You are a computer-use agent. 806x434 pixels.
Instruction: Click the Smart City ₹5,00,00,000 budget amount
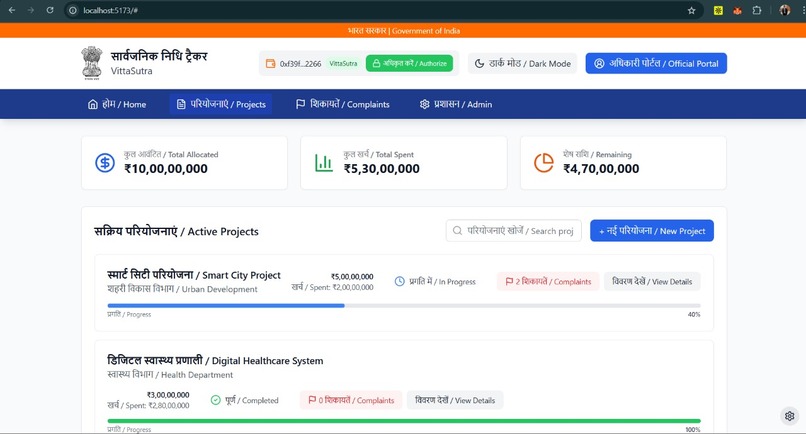tap(352, 277)
